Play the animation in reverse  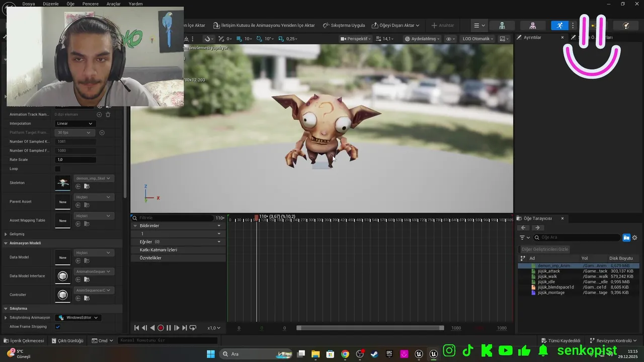tap(152, 328)
